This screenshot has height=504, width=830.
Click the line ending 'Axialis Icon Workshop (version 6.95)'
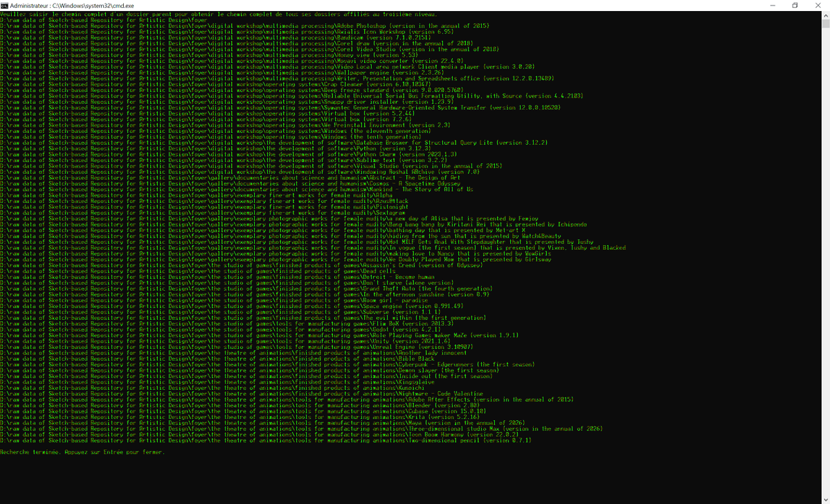[227, 32]
